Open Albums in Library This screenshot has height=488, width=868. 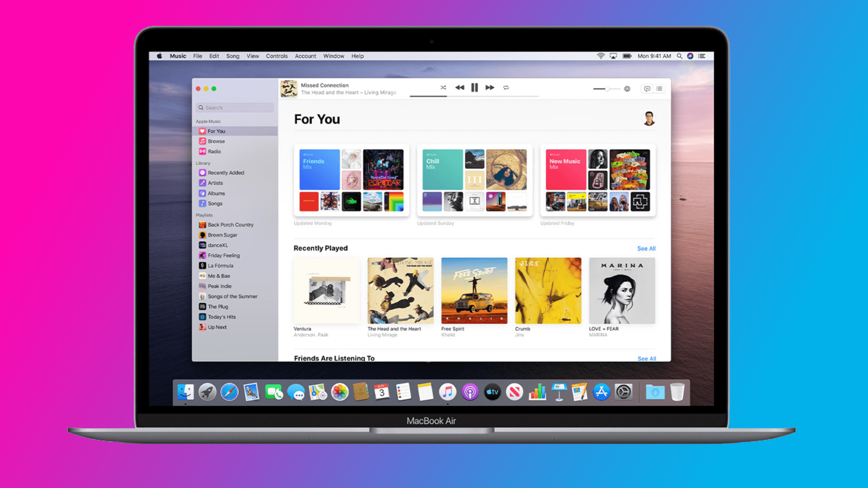[x=235, y=193]
